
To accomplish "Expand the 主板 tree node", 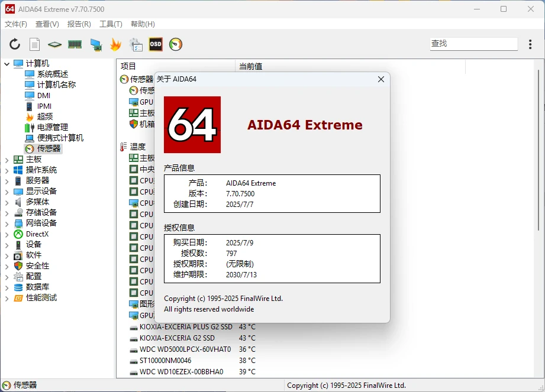I will coord(7,160).
